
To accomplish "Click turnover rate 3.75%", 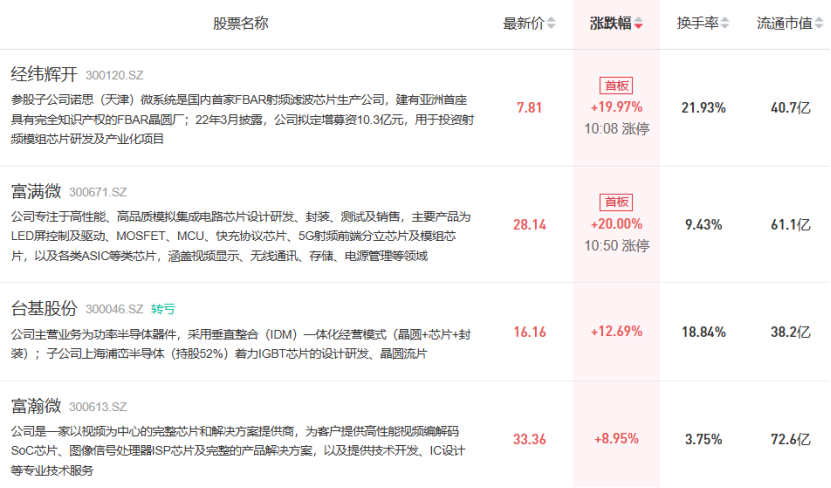I will [703, 439].
